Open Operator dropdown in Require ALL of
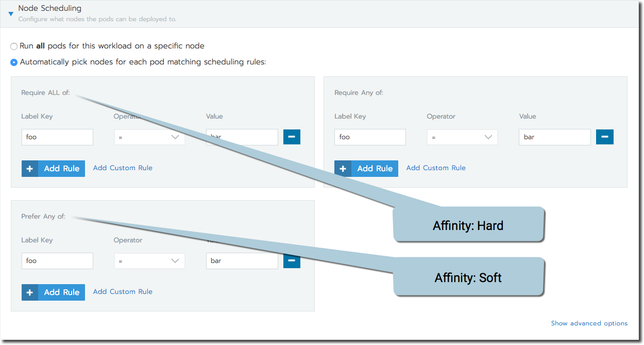 tap(149, 137)
